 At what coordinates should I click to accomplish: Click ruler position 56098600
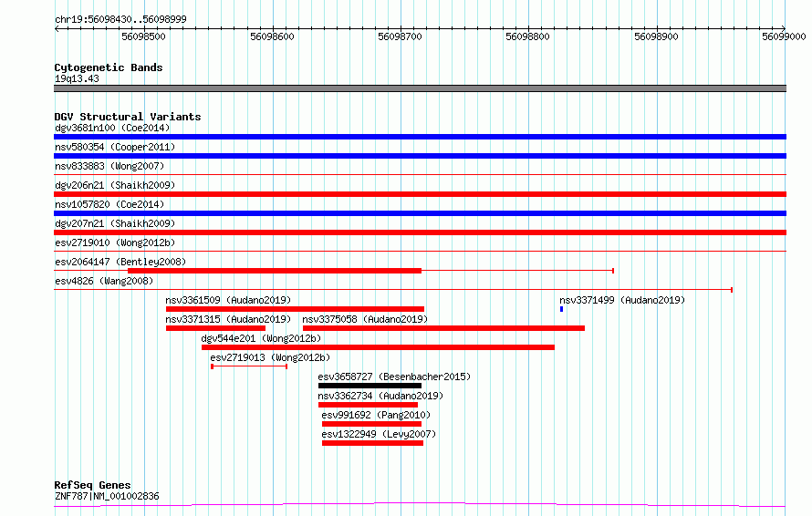point(272,36)
